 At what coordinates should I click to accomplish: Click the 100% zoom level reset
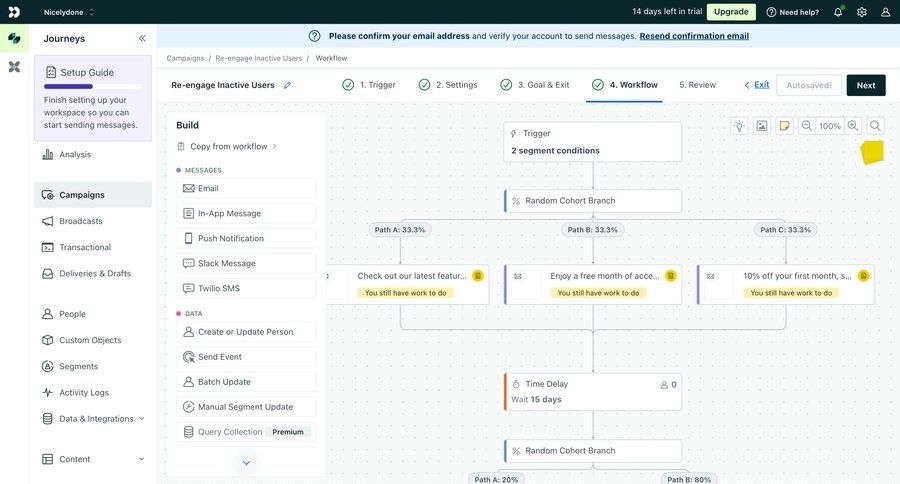[x=829, y=126]
